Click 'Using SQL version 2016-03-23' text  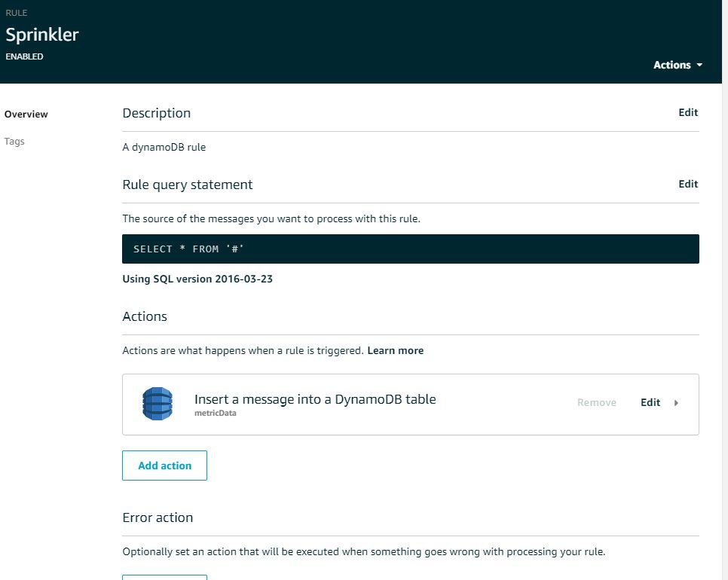pyautogui.click(x=197, y=279)
